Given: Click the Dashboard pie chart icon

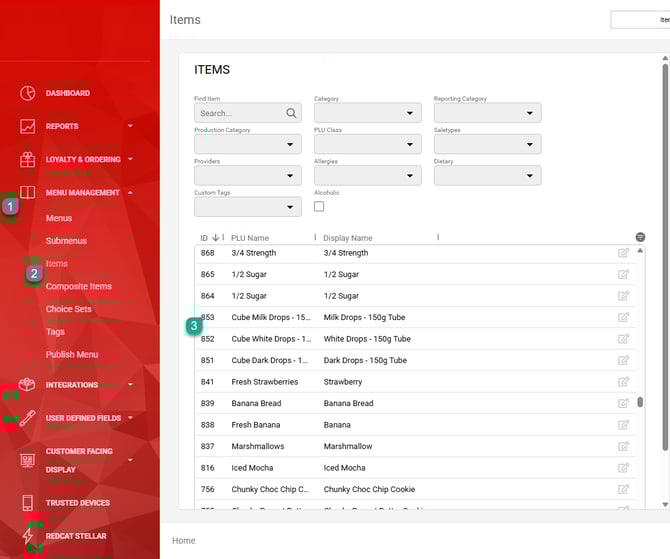Looking at the screenshot, I should point(27,93).
